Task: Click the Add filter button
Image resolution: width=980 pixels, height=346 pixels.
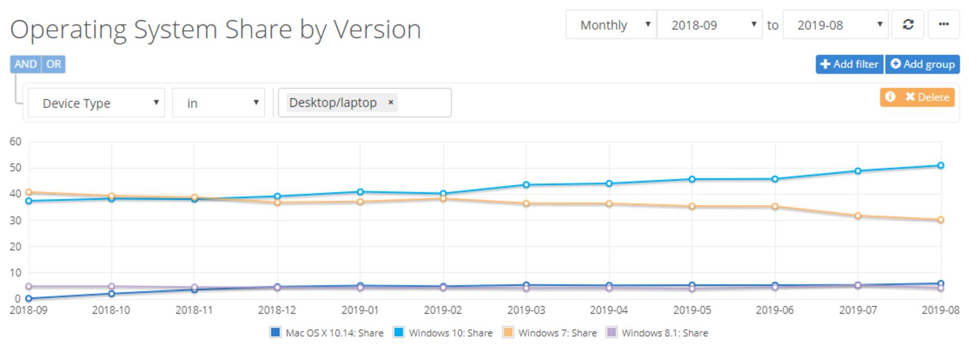Action: [849, 64]
